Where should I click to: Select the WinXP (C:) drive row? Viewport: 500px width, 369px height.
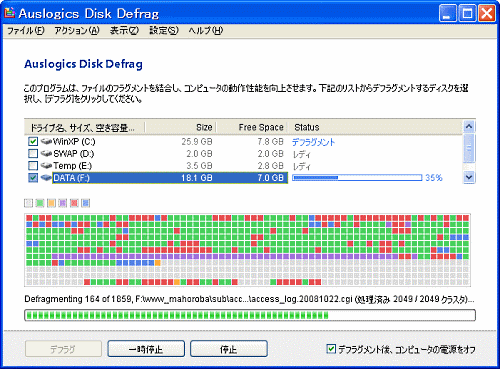coord(243,142)
